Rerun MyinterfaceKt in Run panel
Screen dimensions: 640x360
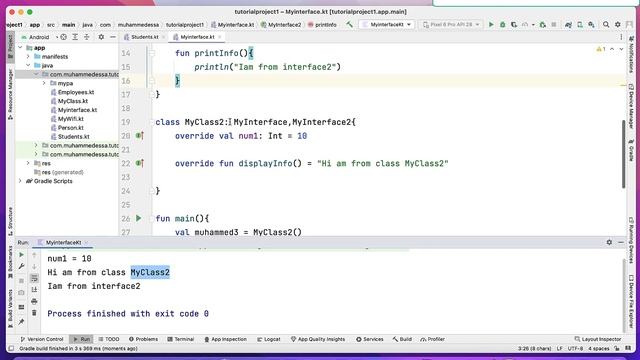[21, 255]
